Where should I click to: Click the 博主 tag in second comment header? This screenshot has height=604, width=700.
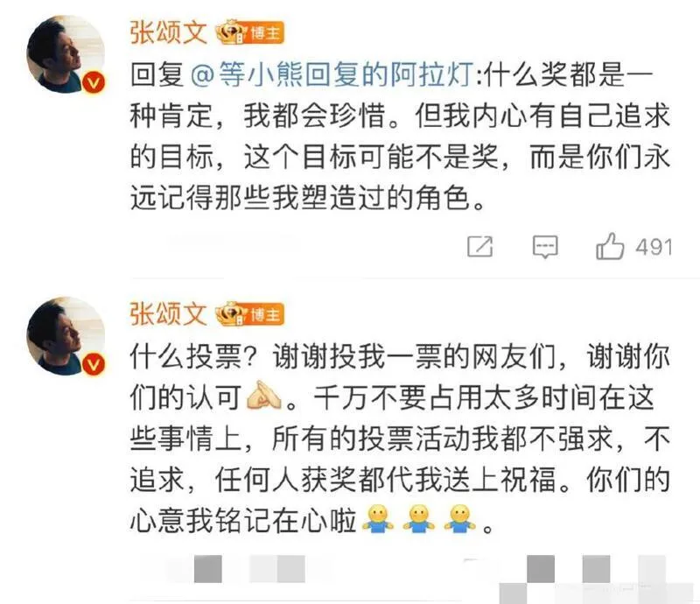coord(266,315)
